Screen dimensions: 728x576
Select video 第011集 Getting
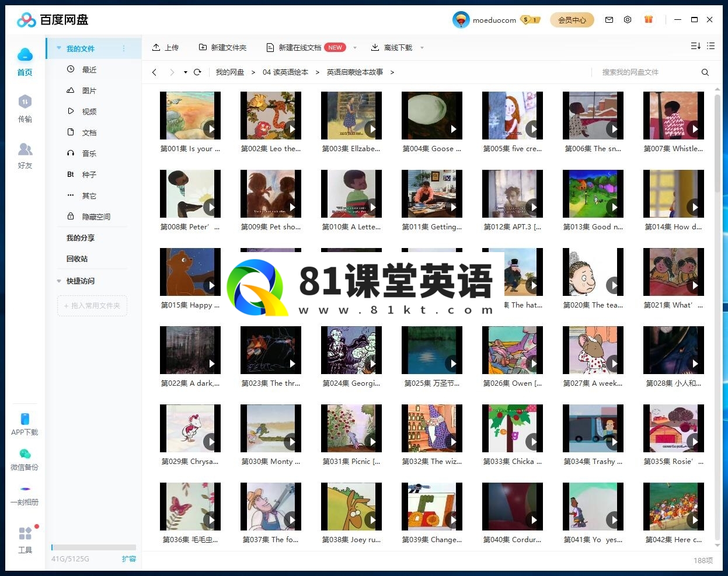coord(432,201)
